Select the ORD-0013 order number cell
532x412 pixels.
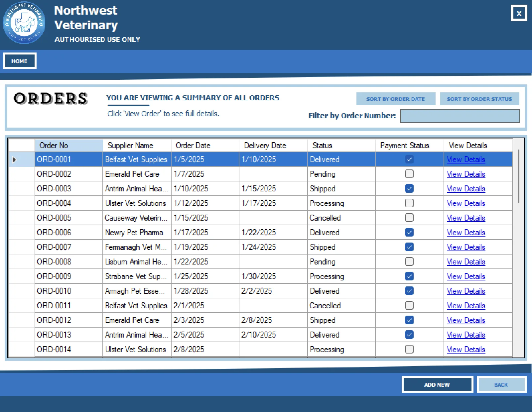coord(69,335)
